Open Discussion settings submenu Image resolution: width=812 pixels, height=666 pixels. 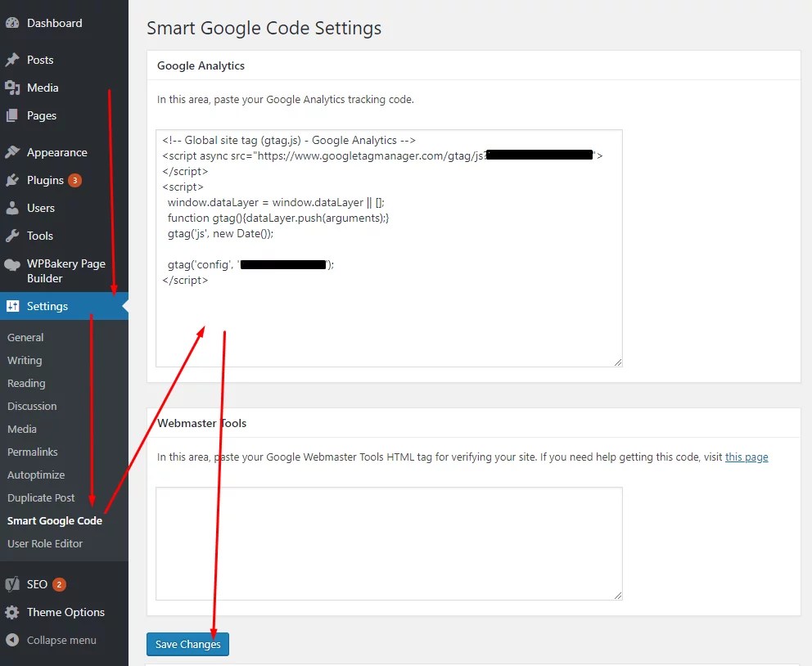point(32,406)
